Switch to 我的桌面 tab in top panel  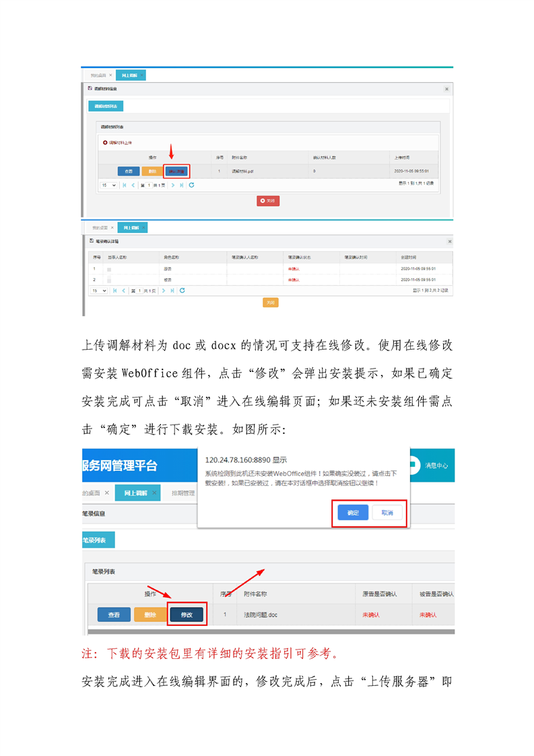pos(98,75)
